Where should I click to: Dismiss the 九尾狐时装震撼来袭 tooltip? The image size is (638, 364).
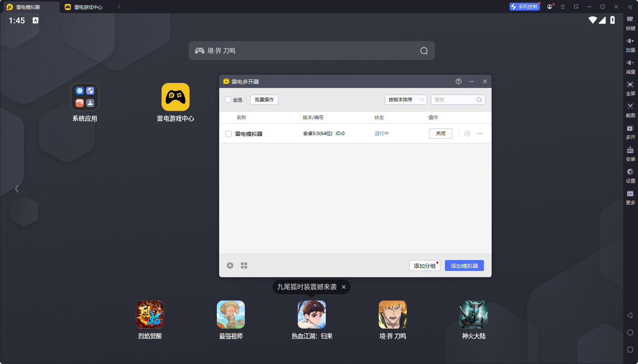(343, 287)
